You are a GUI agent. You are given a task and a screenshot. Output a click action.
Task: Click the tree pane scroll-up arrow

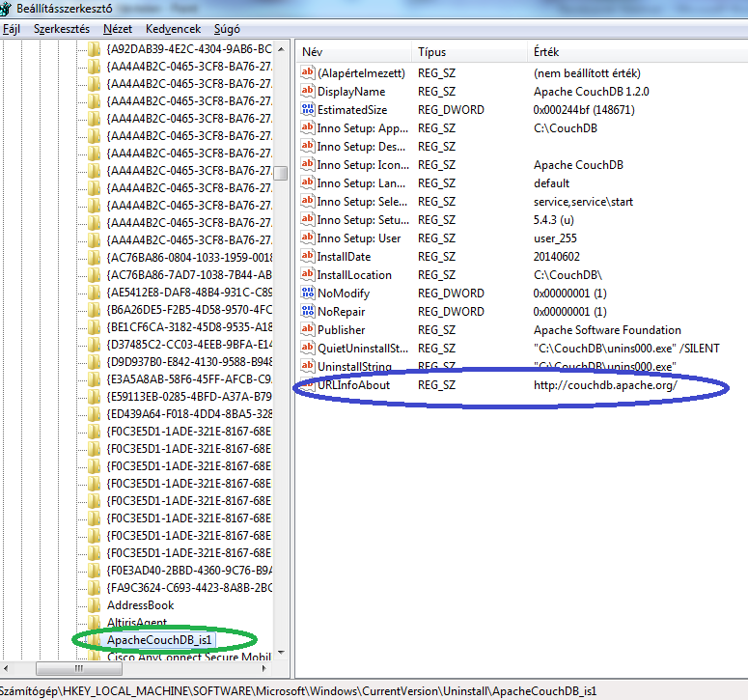pyautogui.click(x=281, y=49)
